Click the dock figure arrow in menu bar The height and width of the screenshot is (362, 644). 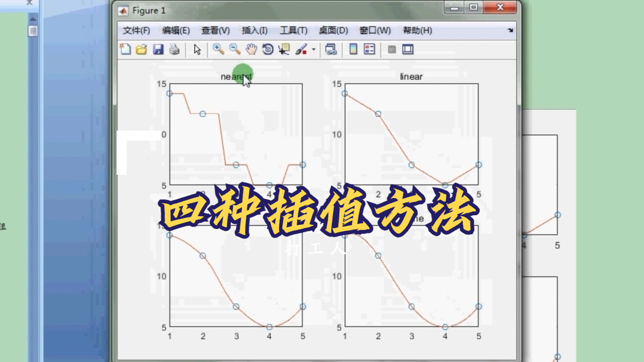pos(511,30)
